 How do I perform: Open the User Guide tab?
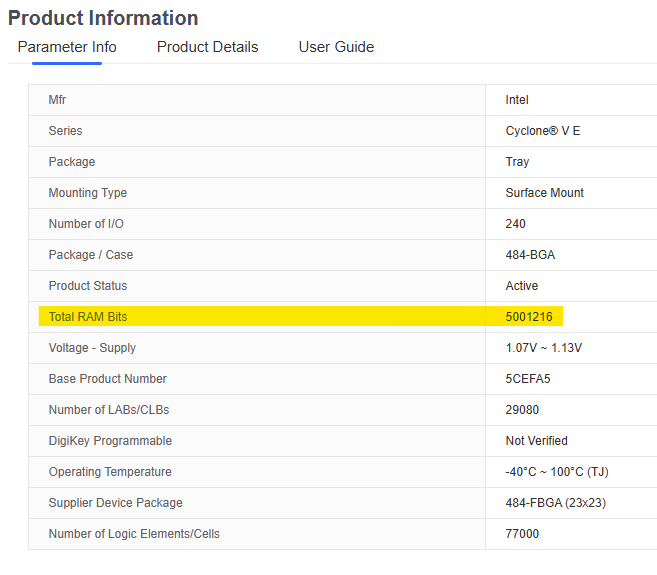(336, 47)
